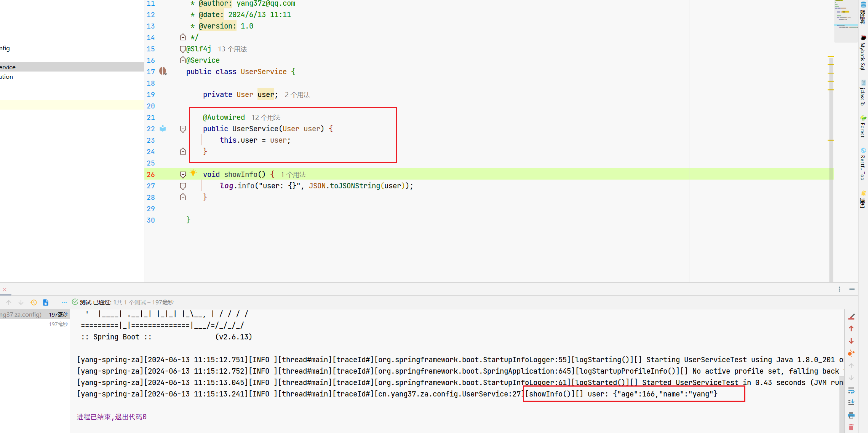The height and width of the screenshot is (433, 868).
Task: Toggle the fold end marker at line 24
Action: click(x=183, y=151)
